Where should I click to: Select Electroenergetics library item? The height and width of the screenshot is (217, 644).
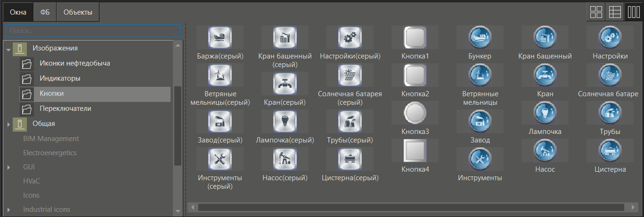49,153
